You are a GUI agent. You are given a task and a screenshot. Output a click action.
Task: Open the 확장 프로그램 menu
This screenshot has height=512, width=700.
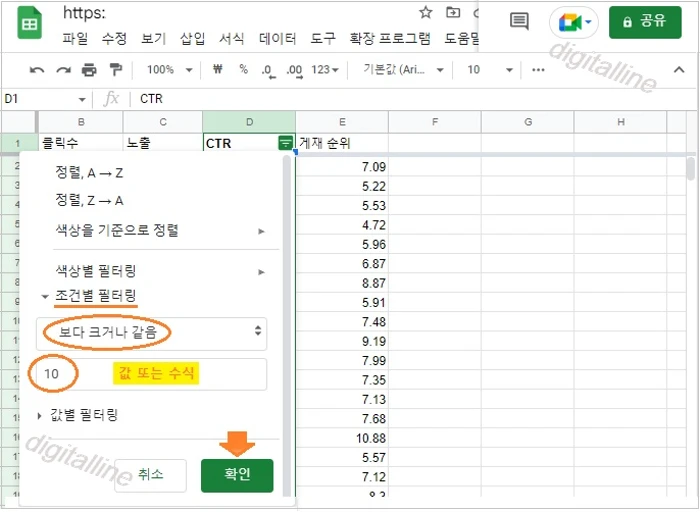390,39
